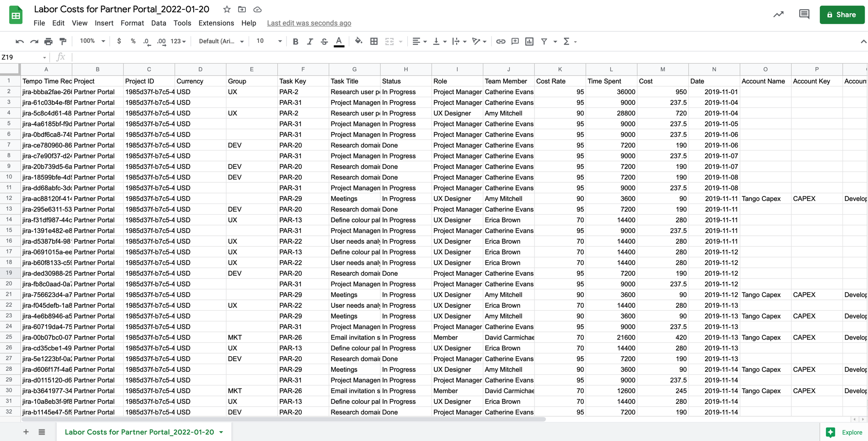The image size is (868, 441).
Task: Toggle italic formatting
Action: [x=310, y=41]
